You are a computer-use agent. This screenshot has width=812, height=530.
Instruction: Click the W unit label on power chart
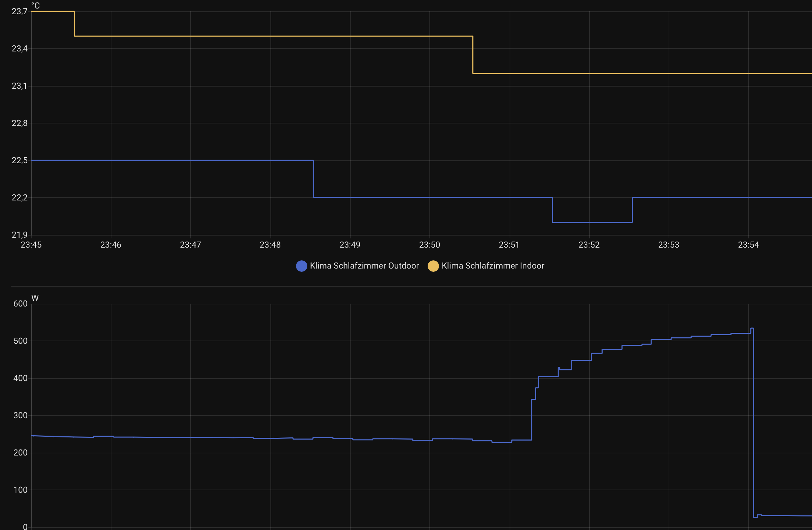point(35,298)
